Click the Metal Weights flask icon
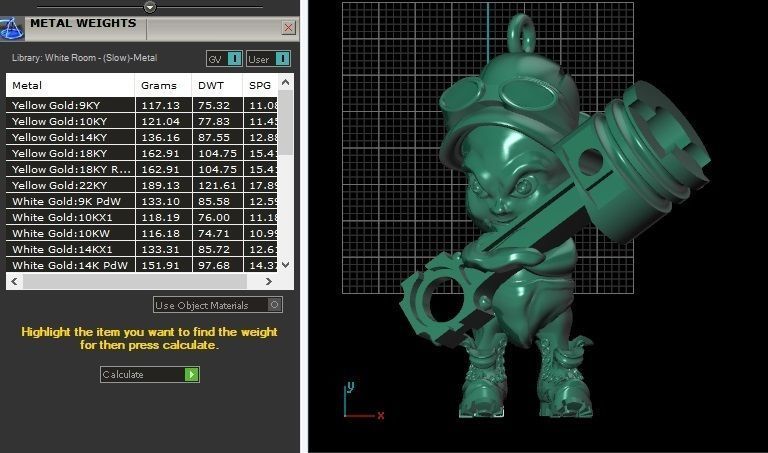This screenshot has height=453, width=768. click(x=11, y=28)
